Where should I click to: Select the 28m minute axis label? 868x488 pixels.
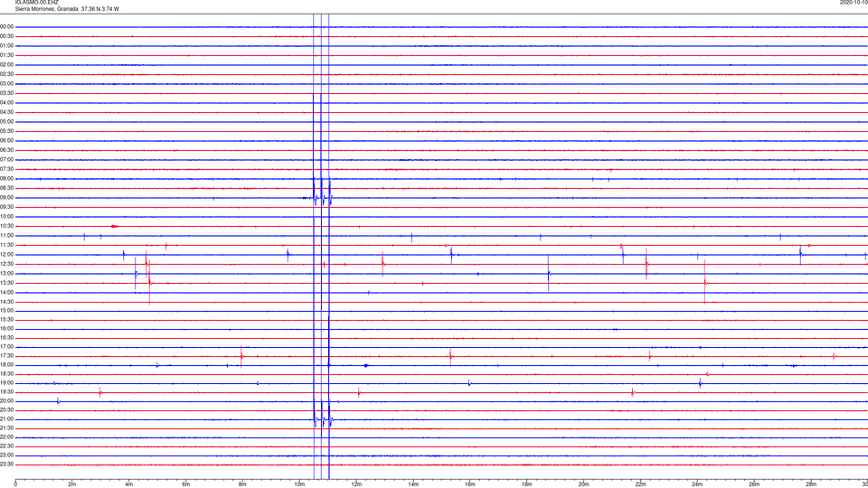click(811, 484)
